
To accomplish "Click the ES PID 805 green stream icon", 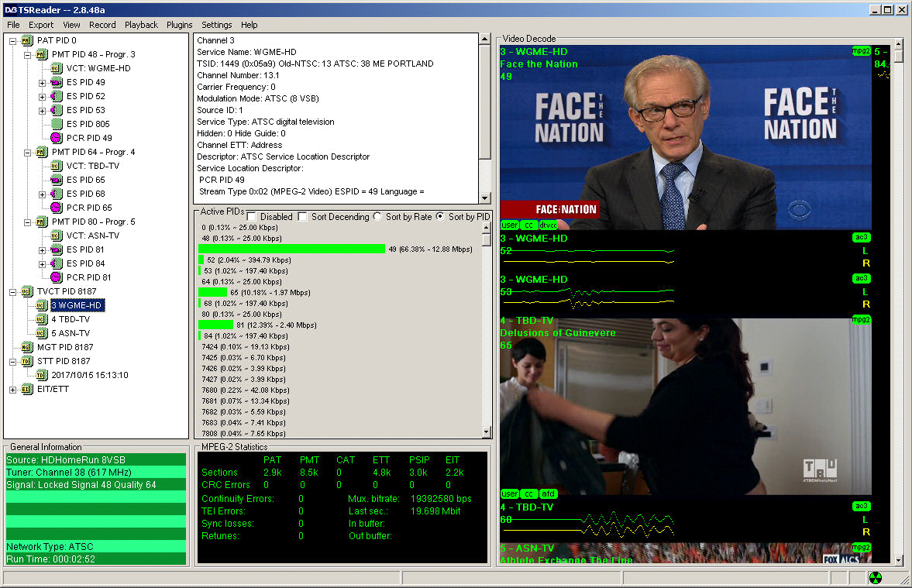I will [x=56, y=124].
